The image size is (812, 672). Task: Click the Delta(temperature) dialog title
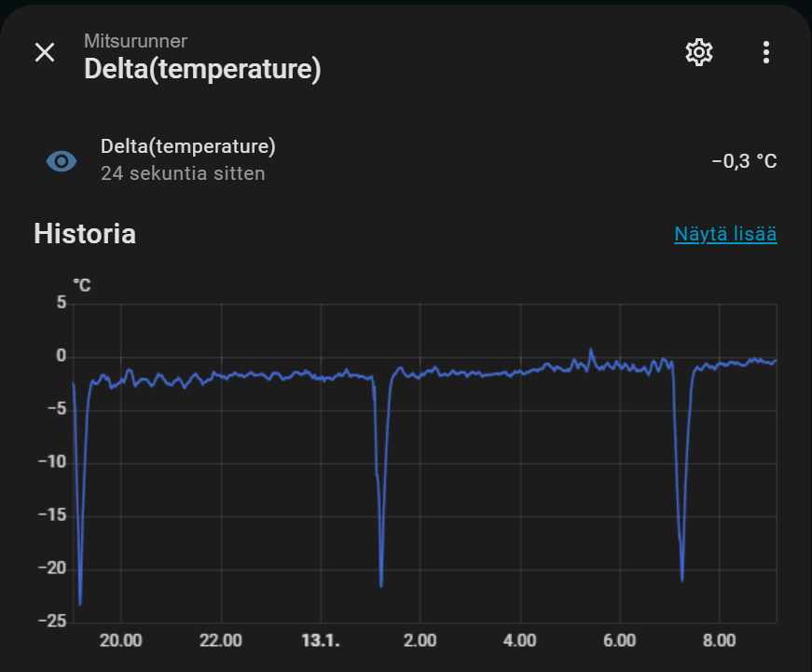pyautogui.click(x=202, y=70)
